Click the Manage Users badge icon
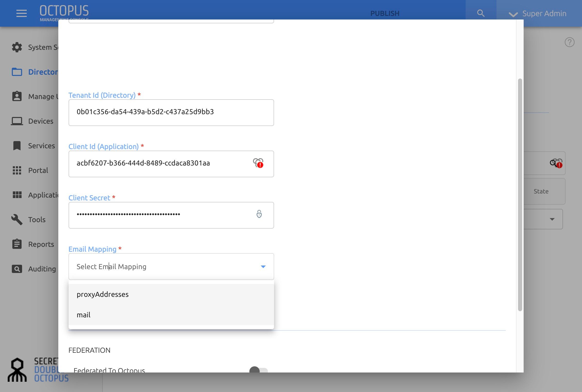 tap(17, 96)
